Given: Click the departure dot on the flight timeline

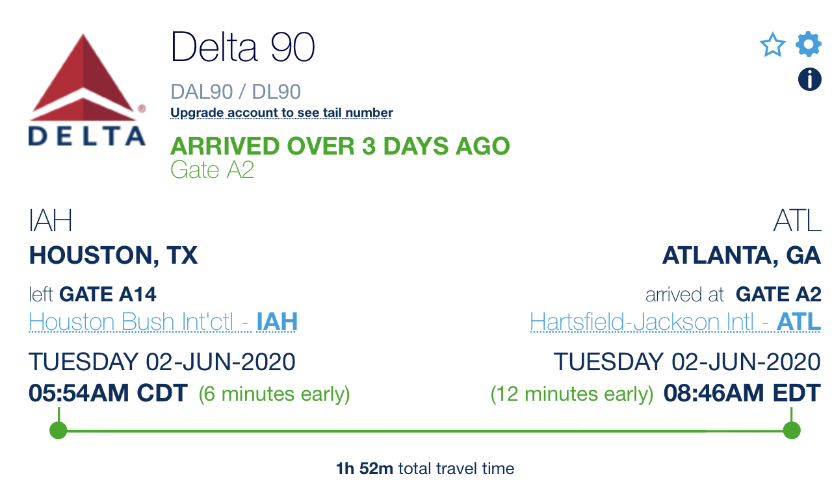Looking at the screenshot, I should click(58, 430).
